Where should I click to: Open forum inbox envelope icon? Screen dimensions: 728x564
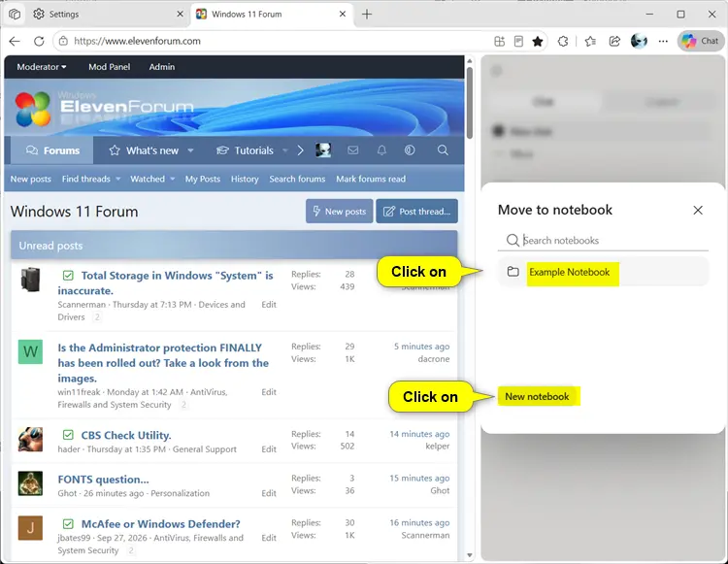pos(353,150)
